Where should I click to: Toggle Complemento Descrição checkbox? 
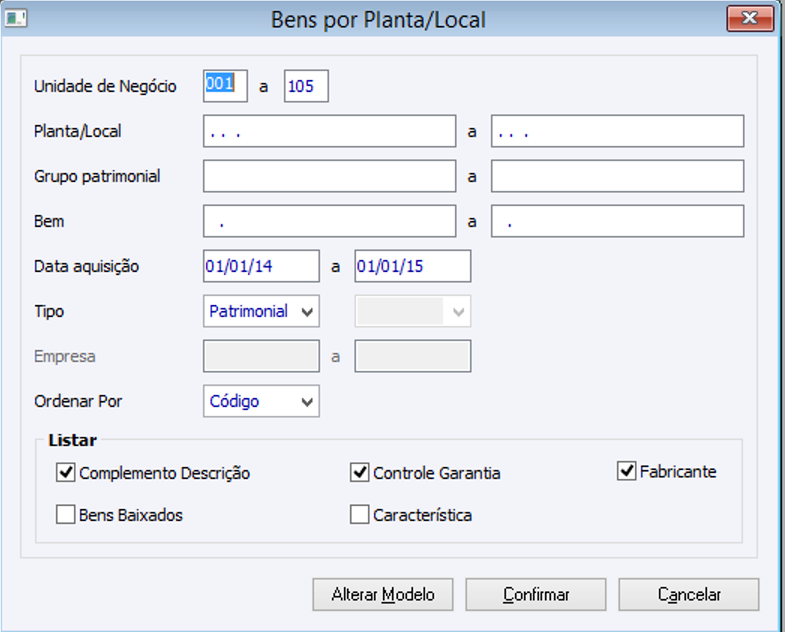(x=67, y=472)
